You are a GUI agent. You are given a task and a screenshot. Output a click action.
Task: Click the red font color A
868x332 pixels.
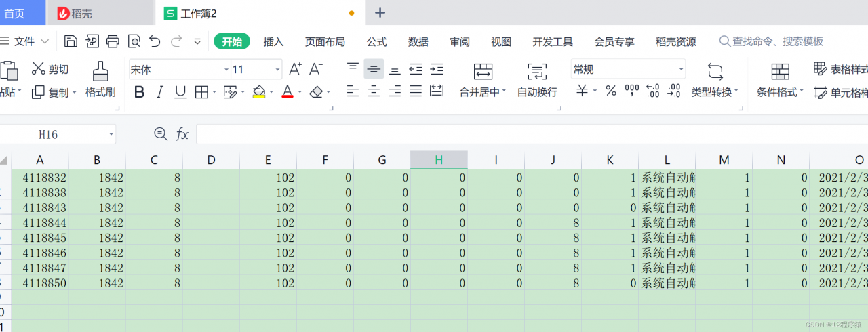tap(288, 92)
